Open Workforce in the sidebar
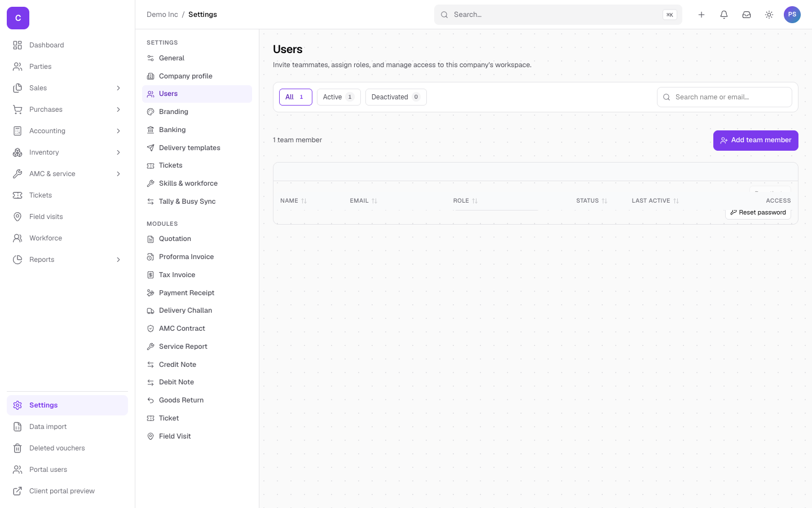The height and width of the screenshot is (508, 812). tap(67, 238)
